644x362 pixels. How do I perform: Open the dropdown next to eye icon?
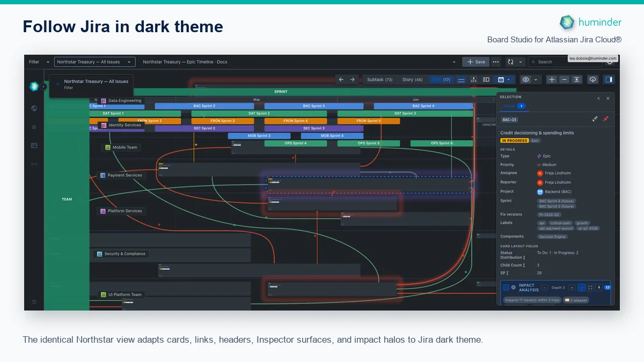(536, 79)
